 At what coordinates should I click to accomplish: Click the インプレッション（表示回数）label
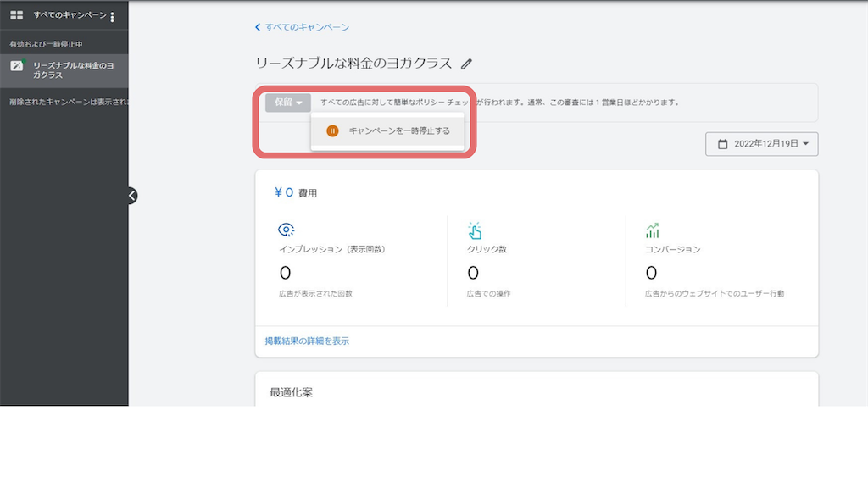(x=332, y=250)
